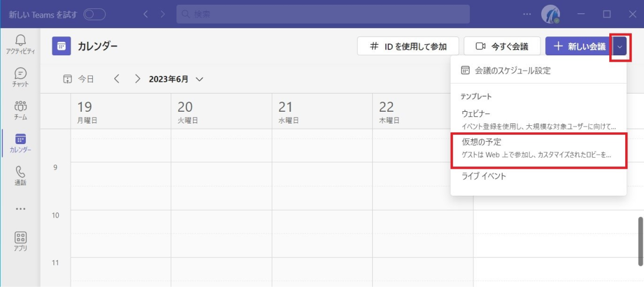Open the sidebar more apps ellipsis
The width and height of the screenshot is (644, 287).
pyautogui.click(x=20, y=209)
